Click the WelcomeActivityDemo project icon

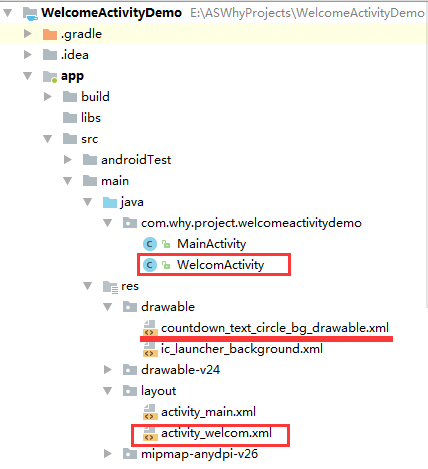(x=30, y=14)
